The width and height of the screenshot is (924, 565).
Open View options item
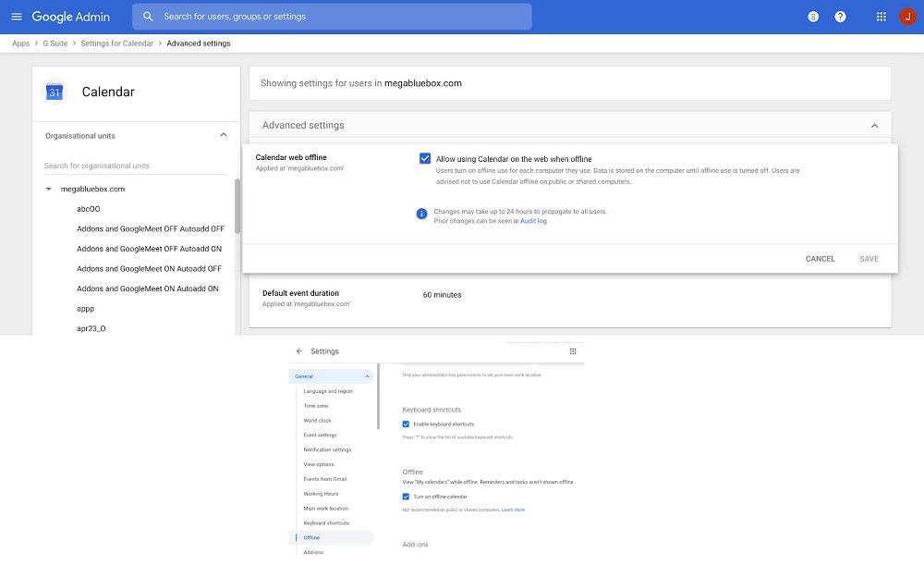click(319, 465)
